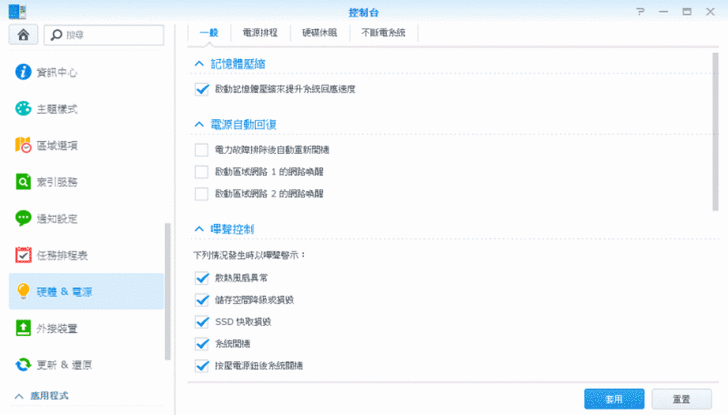Open 資訊中心 info center icon
Screen dimensions: 728x415
[x=23, y=72]
